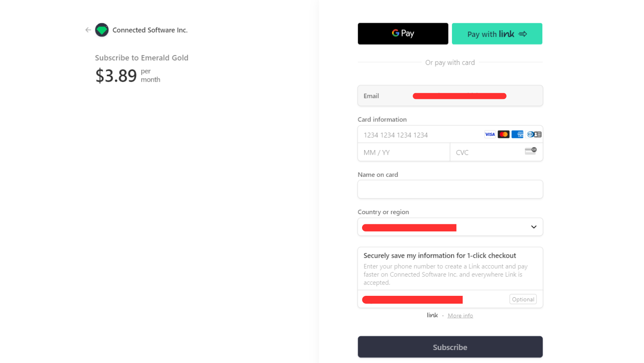Focus the card number field
Viewport: 644px width, 363px height.
pos(420,135)
